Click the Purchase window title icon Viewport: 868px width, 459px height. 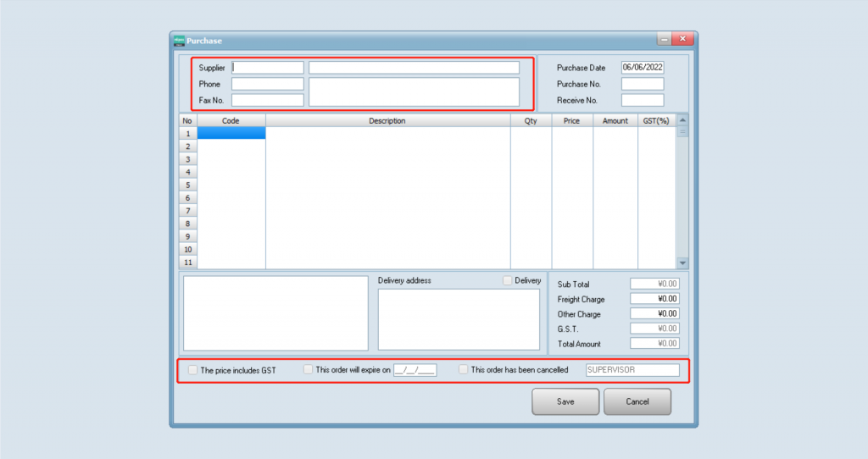(179, 40)
